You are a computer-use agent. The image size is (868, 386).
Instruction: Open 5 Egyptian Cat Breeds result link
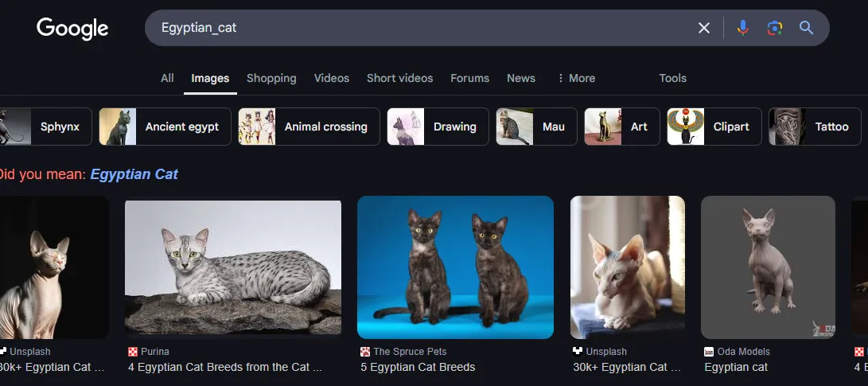pyautogui.click(x=418, y=367)
